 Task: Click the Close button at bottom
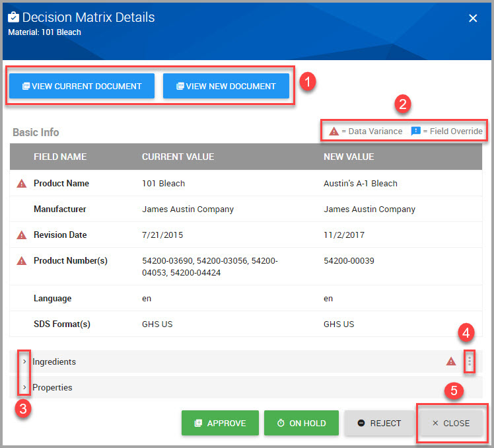(x=451, y=423)
